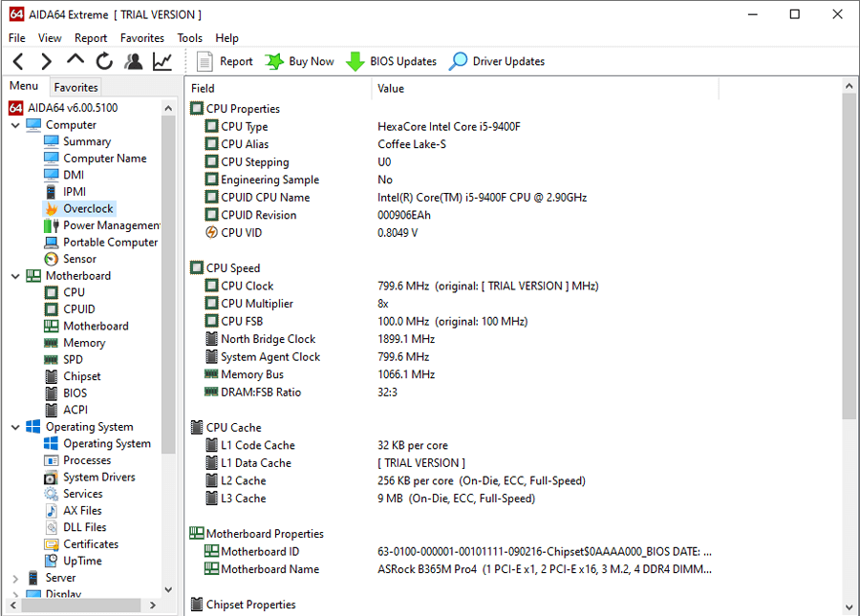Image resolution: width=860 pixels, height=616 pixels.
Task: Collapse the Motherboard tree node
Action: tap(15, 276)
